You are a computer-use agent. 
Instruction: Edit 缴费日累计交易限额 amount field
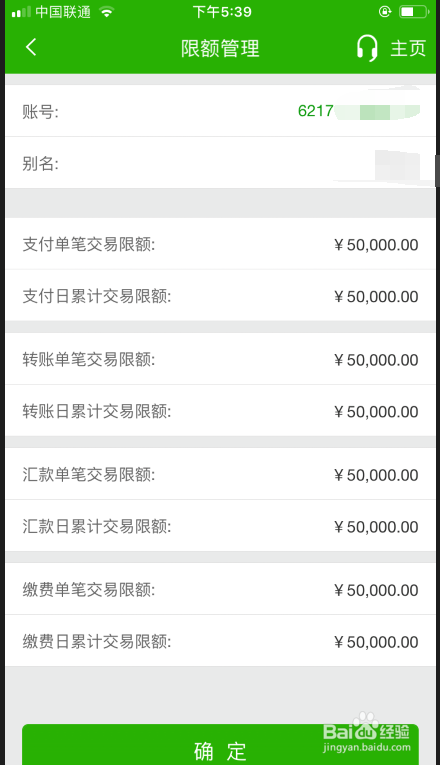(376, 642)
